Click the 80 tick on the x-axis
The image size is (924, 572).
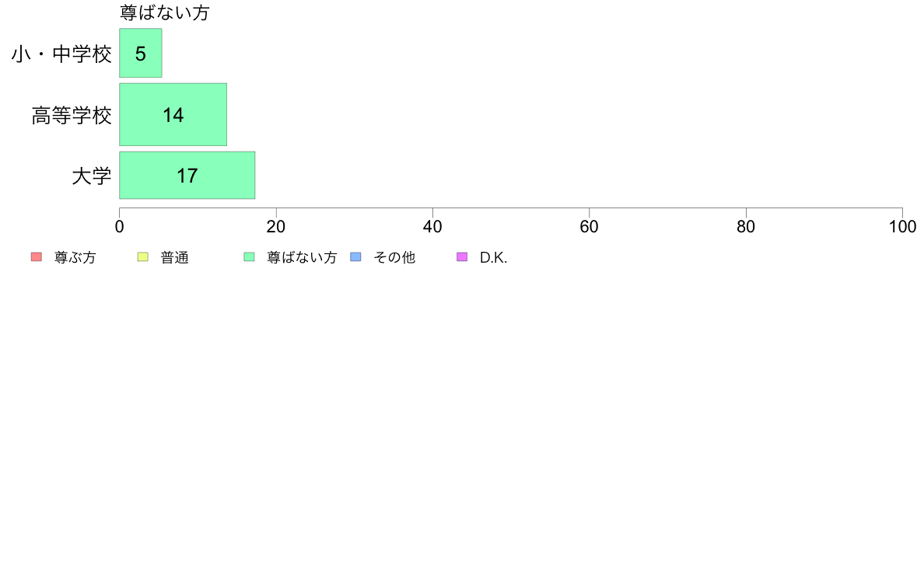(746, 227)
